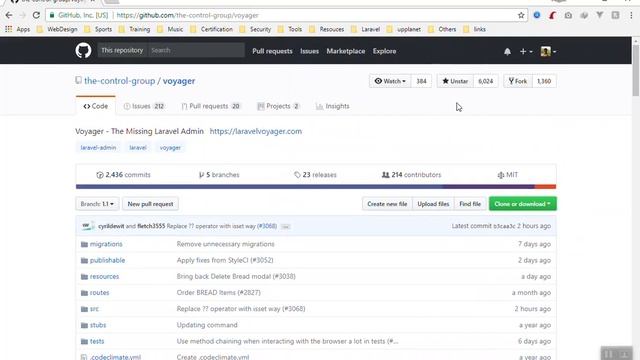Click New pull request button

tap(150, 204)
